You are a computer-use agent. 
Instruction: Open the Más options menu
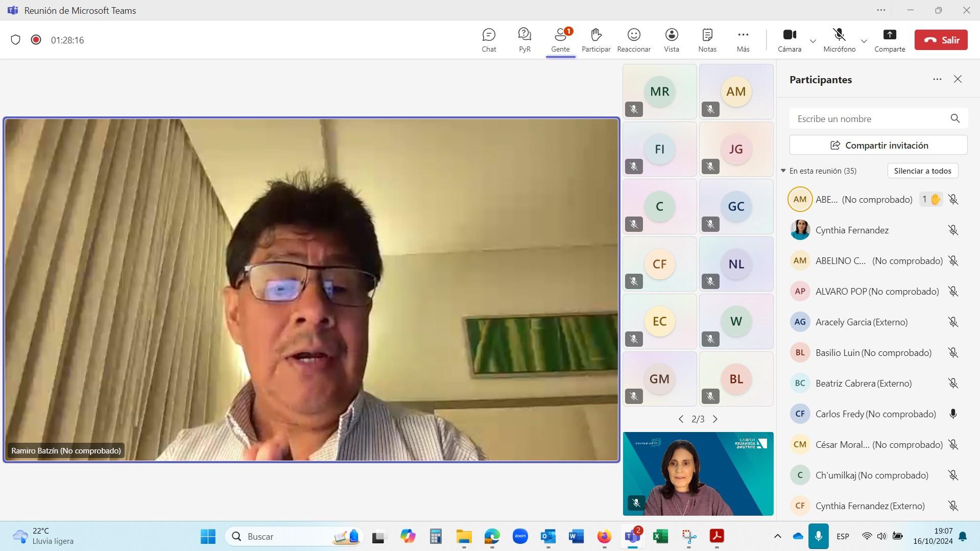coord(743,40)
